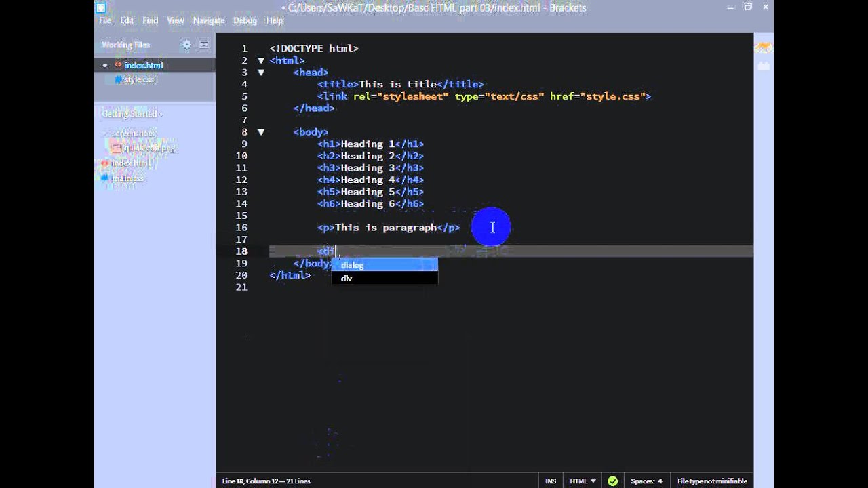The image size is (868, 488).
Task: Click the title tag text on line 4
Action: (x=400, y=85)
